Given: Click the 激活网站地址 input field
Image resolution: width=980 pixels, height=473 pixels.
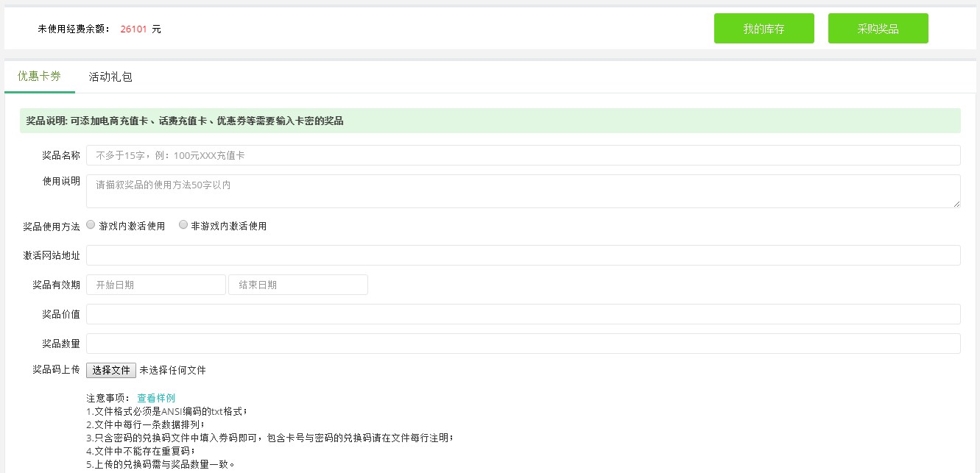Looking at the screenshot, I should click(x=523, y=255).
